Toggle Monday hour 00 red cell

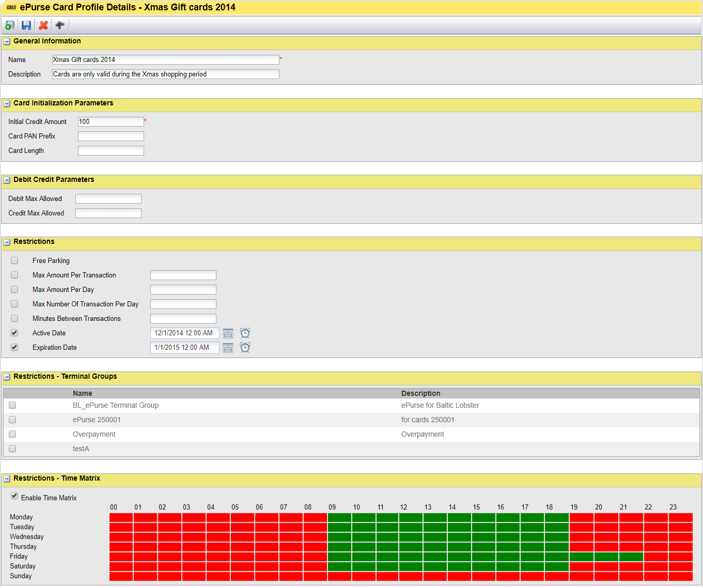[121, 517]
